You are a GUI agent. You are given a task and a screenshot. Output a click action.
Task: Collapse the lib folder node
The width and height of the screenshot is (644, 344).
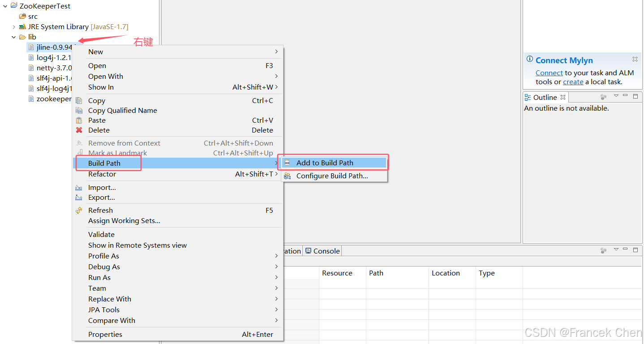pyautogui.click(x=14, y=37)
